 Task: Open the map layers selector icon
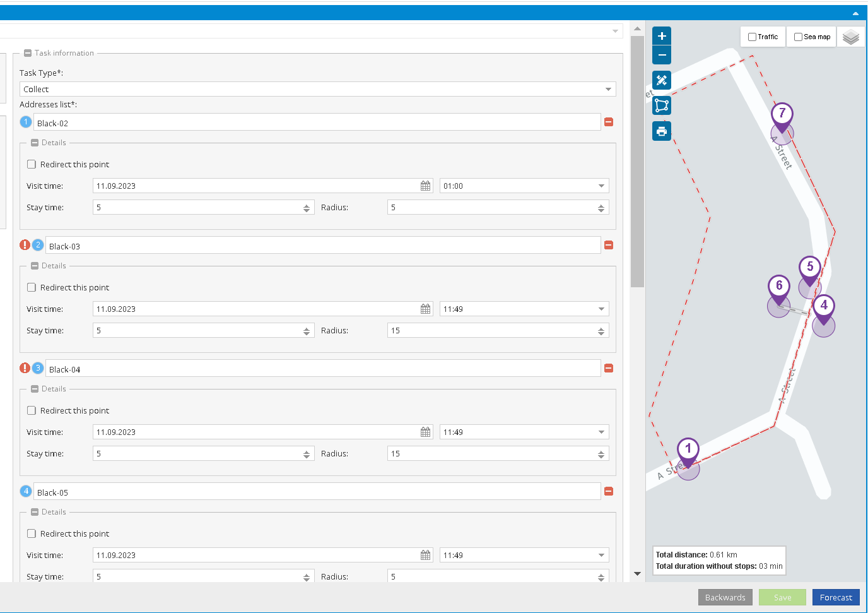point(850,37)
